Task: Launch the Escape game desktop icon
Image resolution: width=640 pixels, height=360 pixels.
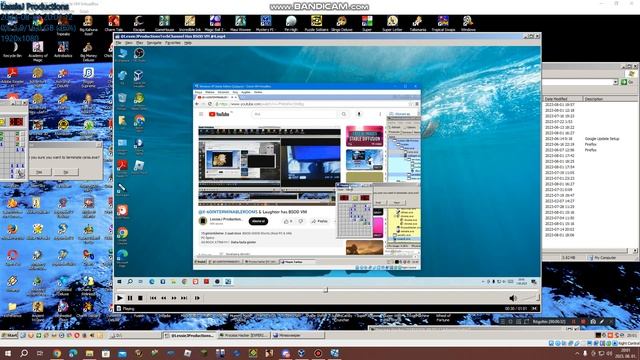Action: pos(139,24)
